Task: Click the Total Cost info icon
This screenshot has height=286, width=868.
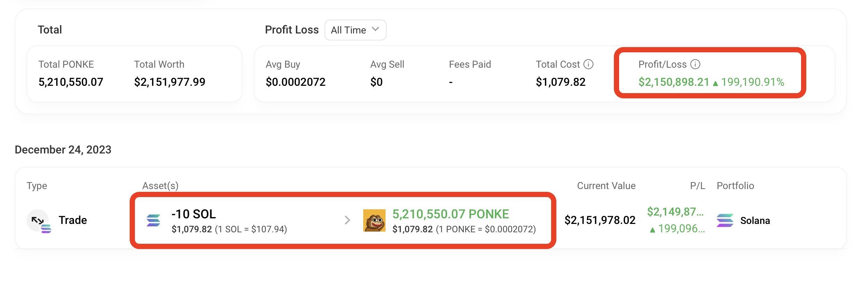Action: pos(588,64)
